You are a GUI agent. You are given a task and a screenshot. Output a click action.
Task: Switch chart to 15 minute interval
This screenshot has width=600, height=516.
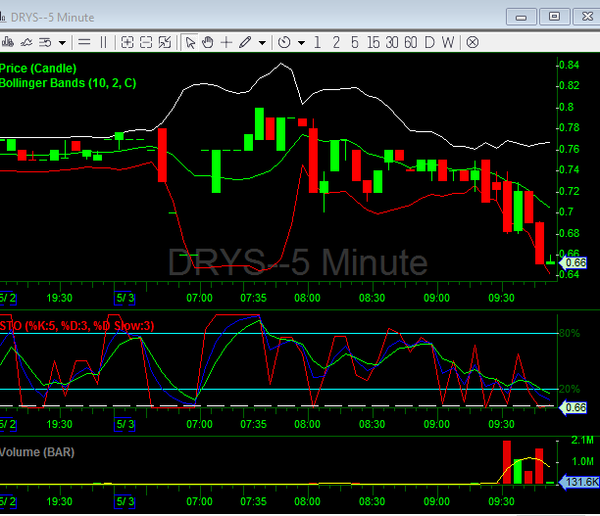[373, 42]
